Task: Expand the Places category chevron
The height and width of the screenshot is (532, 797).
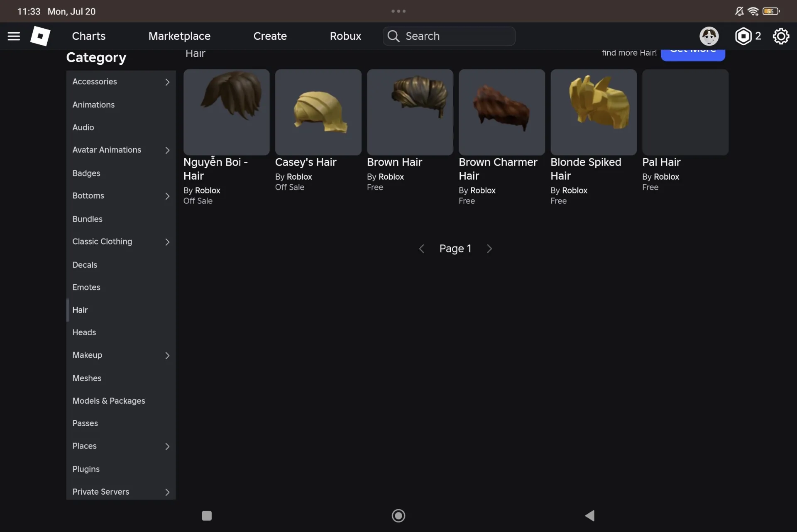Action: (x=167, y=447)
